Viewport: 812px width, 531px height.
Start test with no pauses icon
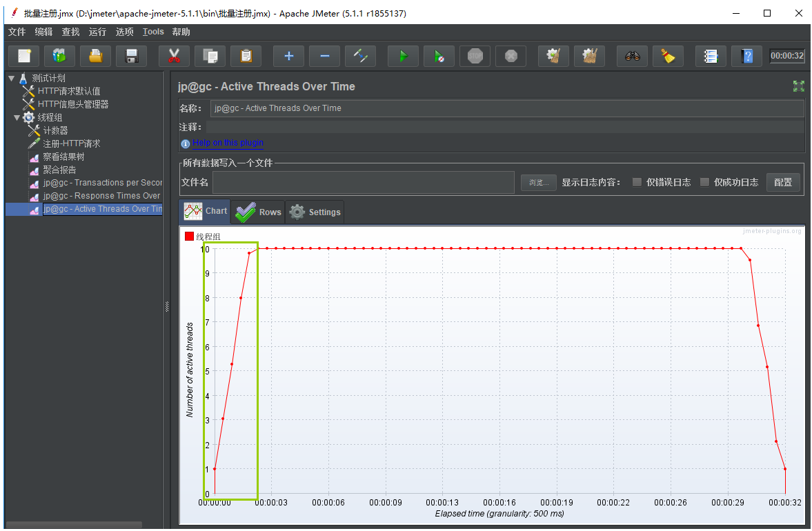click(x=439, y=56)
